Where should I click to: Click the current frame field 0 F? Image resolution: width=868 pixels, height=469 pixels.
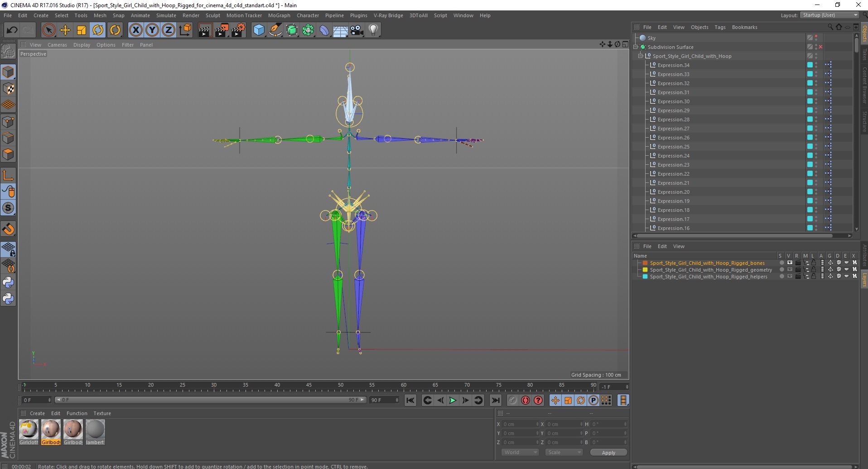click(x=37, y=400)
